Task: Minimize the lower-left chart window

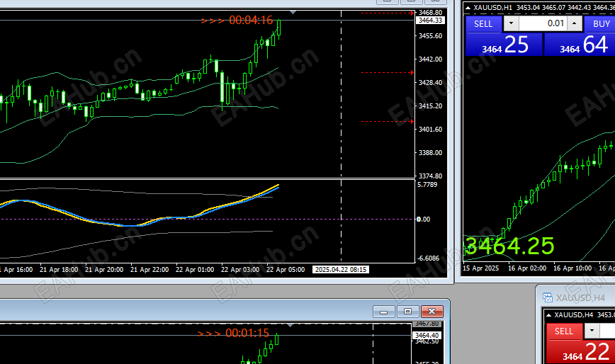Action: pyautogui.click(x=384, y=312)
